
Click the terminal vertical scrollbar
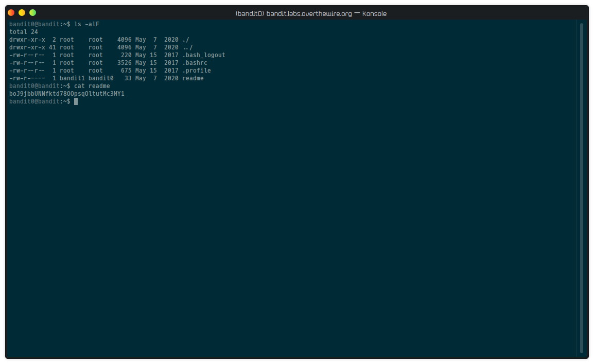click(582, 188)
